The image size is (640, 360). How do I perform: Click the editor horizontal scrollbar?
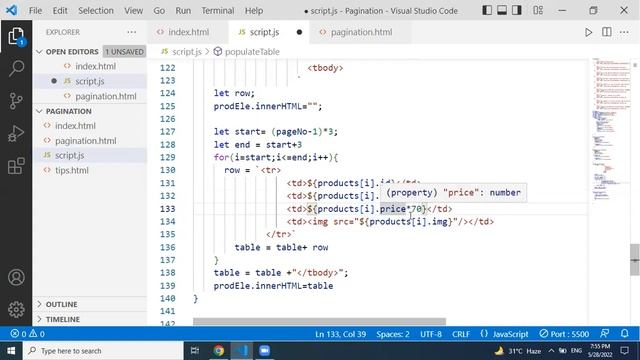pyautogui.click(x=319, y=322)
